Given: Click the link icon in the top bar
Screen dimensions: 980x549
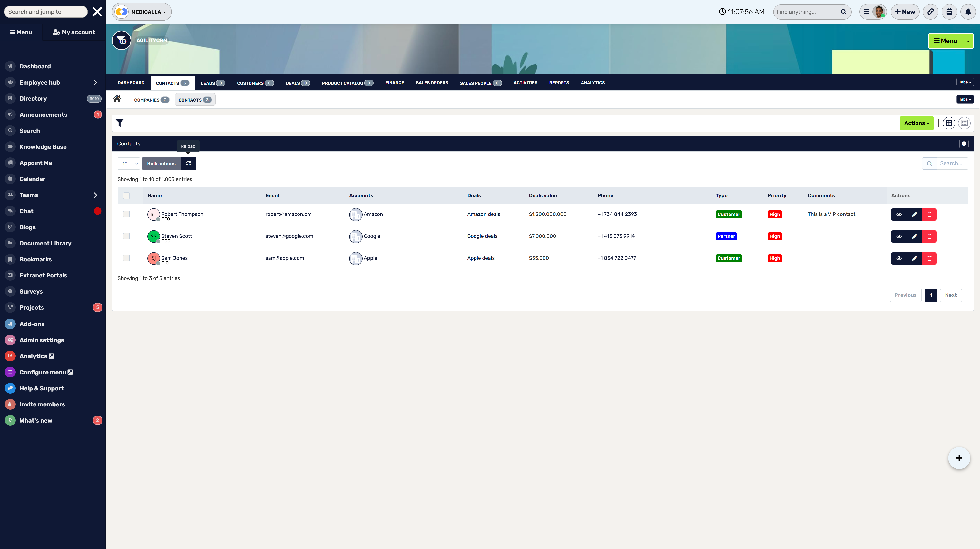Looking at the screenshot, I should (931, 11).
